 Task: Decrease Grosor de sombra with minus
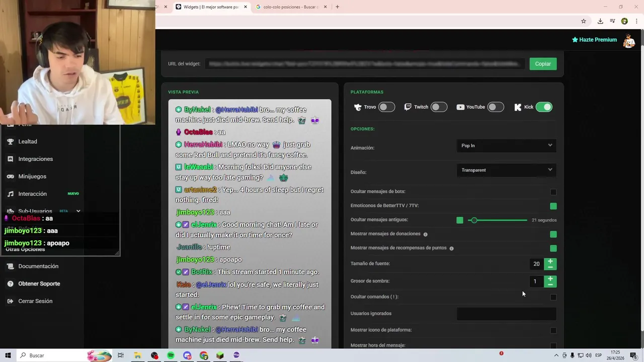point(550,285)
